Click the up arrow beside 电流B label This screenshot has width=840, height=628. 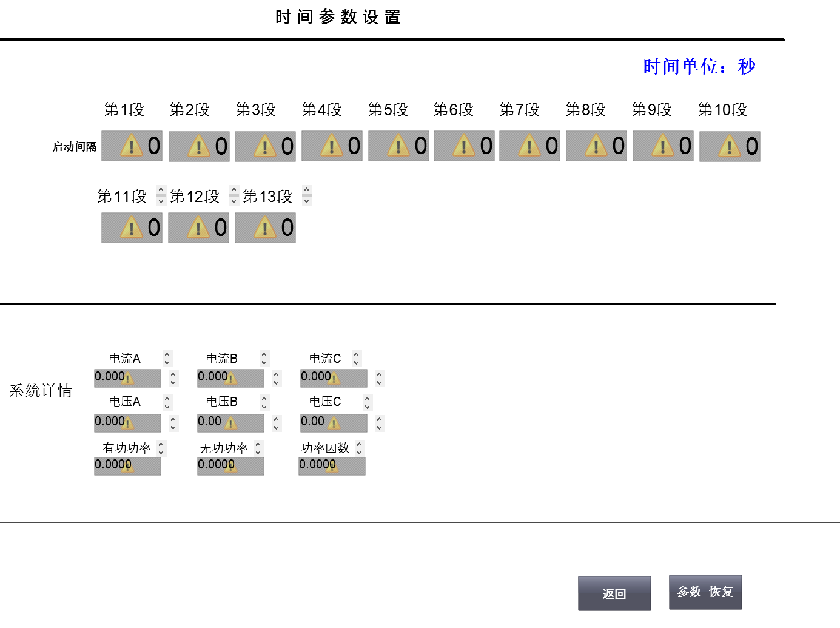pyautogui.click(x=264, y=355)
